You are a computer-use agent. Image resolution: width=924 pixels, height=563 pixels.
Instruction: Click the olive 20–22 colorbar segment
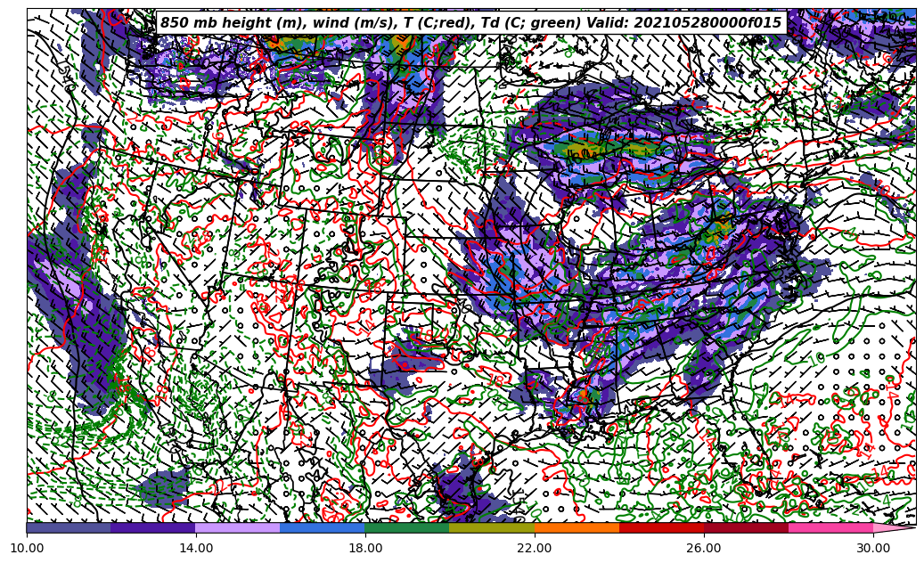click(x=492, y=527)
